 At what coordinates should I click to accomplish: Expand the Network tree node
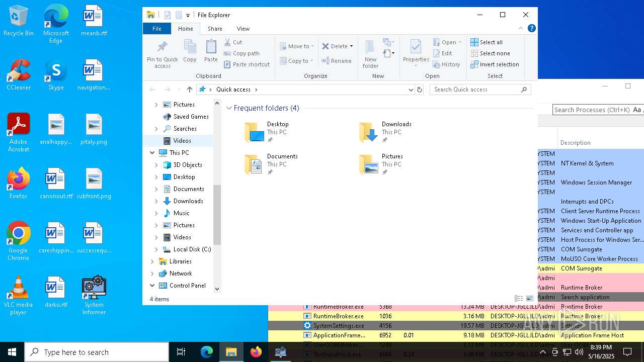(152, 274)
